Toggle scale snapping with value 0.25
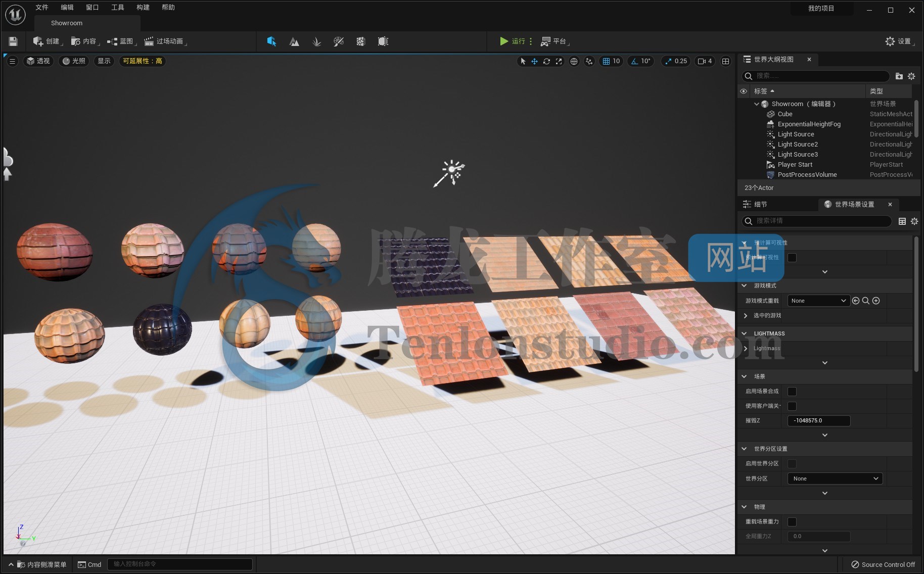924x574 pixels. [676, 61]
